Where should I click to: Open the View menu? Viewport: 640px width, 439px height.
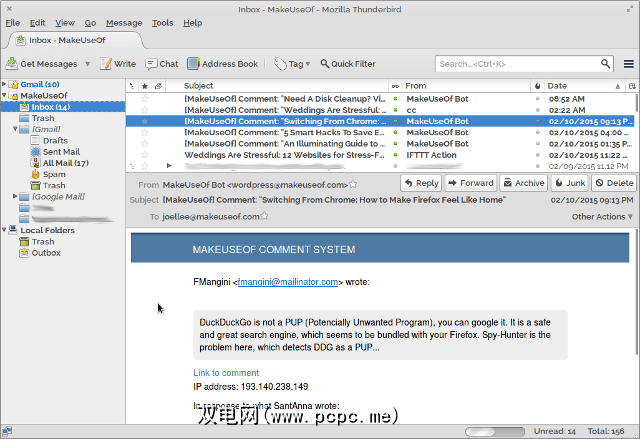pos(65,23)
